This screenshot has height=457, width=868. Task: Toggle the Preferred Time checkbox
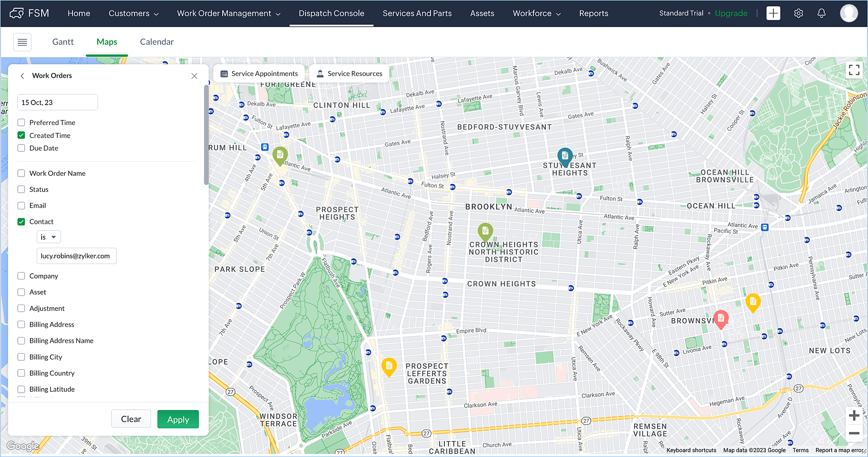coord(21,122)
